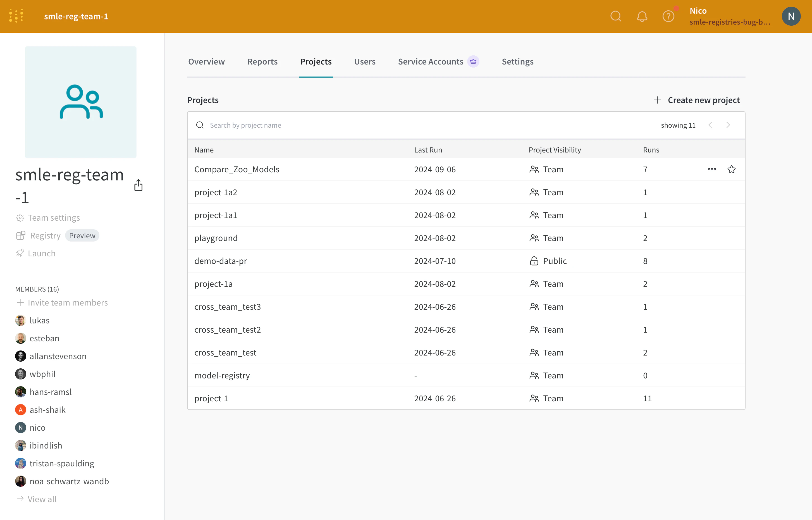The image size is (812, 520).
Task: Go to previous projects page arrow
Action: click(710, 125)
